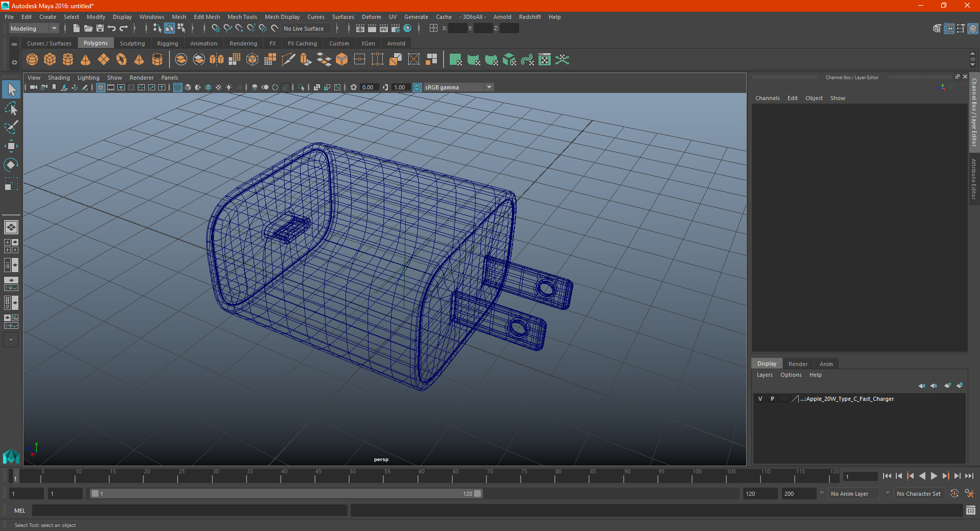The height and width of the screenshot is (531, 980).
Task: Toggle grid display in viewport panel
Action: coord(101,87)
